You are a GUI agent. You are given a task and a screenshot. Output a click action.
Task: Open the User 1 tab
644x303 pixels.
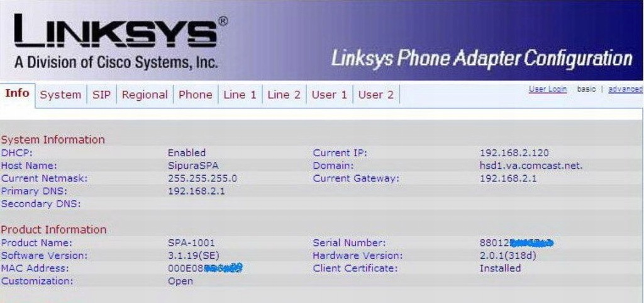[329, 95]
